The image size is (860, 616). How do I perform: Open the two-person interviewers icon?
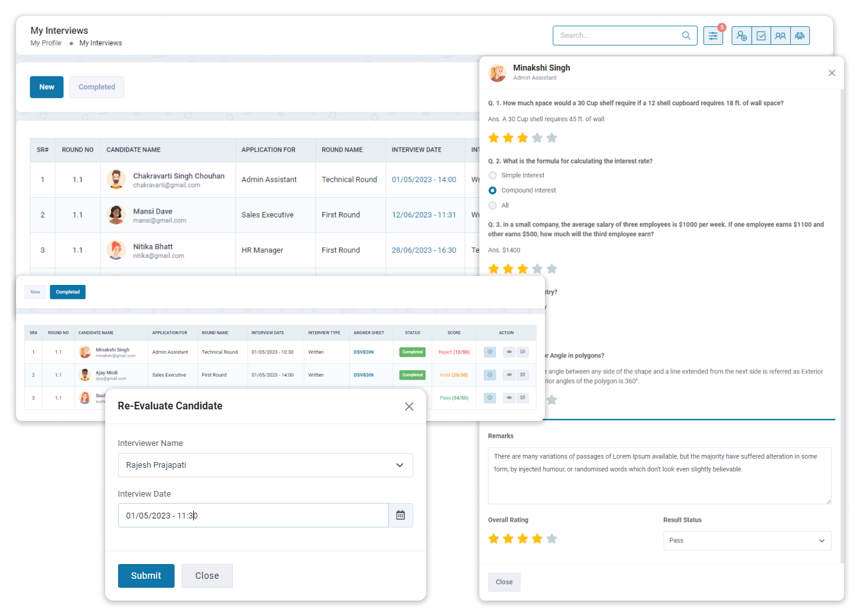[780, 36]
